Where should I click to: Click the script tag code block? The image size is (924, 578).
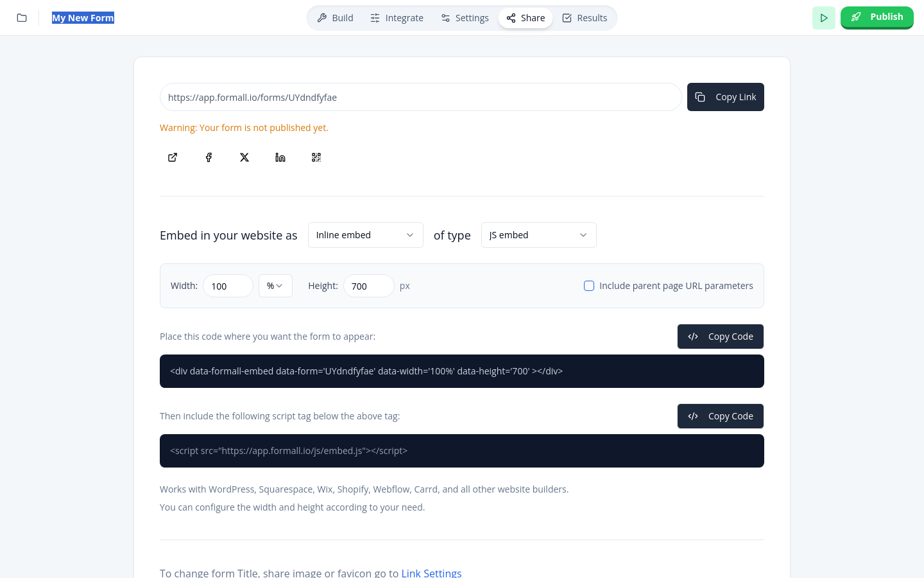[462, 451]
